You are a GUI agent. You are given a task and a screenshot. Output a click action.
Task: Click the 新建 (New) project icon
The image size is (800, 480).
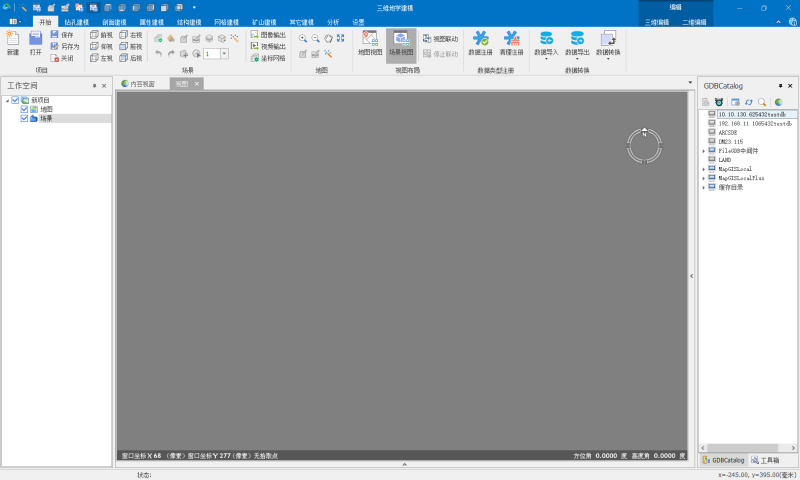pos(12,40)
